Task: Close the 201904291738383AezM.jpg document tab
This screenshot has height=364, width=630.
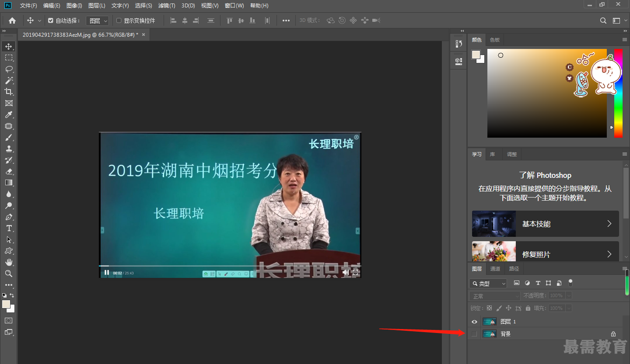Action: click(x=143, y=34)
